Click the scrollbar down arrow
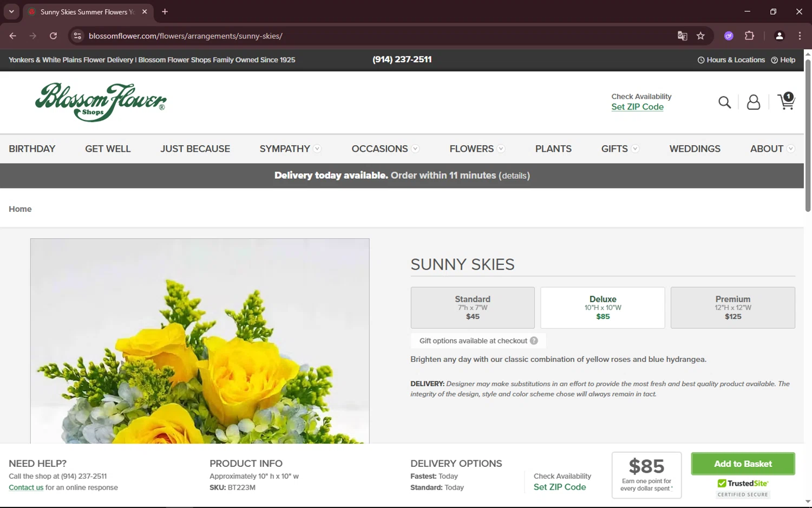The image size is (812, 508). (808, 502)
